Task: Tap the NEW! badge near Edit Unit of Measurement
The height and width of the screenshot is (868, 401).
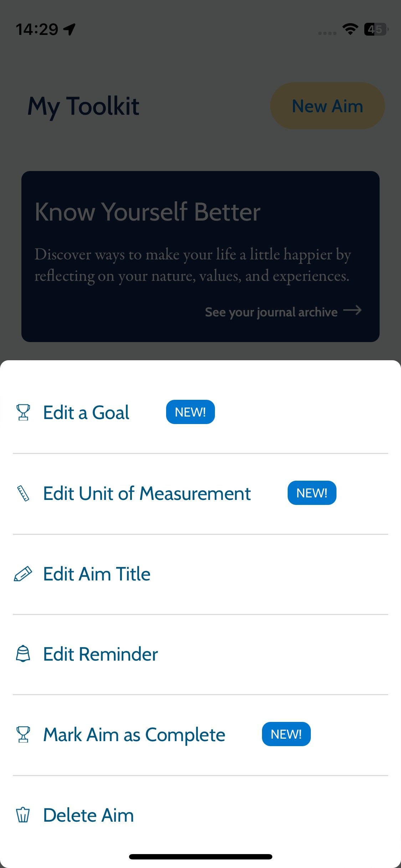Action: click(x=312, y=492)
